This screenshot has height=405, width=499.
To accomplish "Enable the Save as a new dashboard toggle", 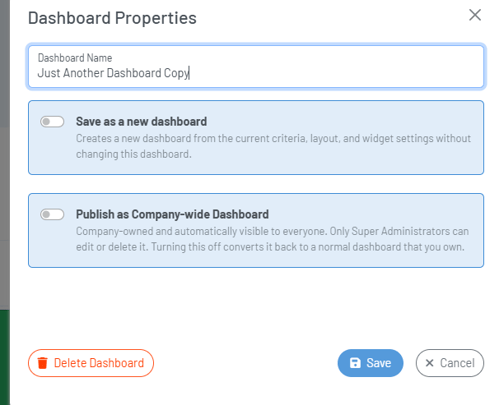I will point(52,122).
